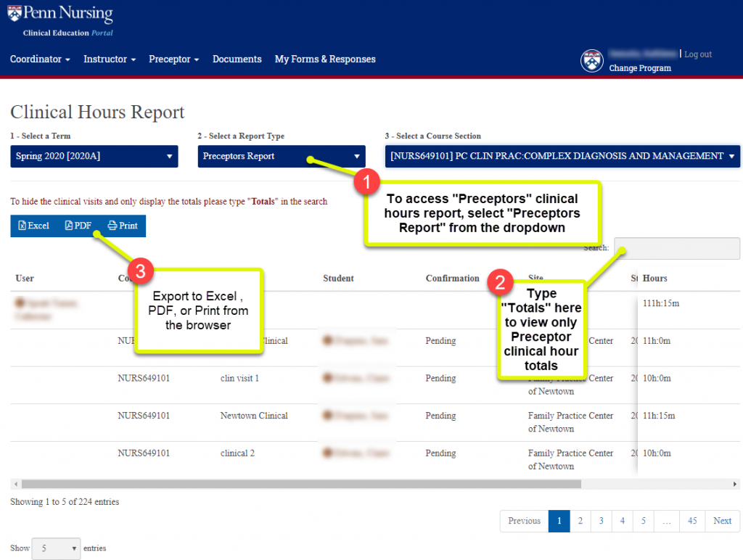Change the Show entries count dropdown
The height and width of the screenshot is (560, 743).
tap(56, 549)
